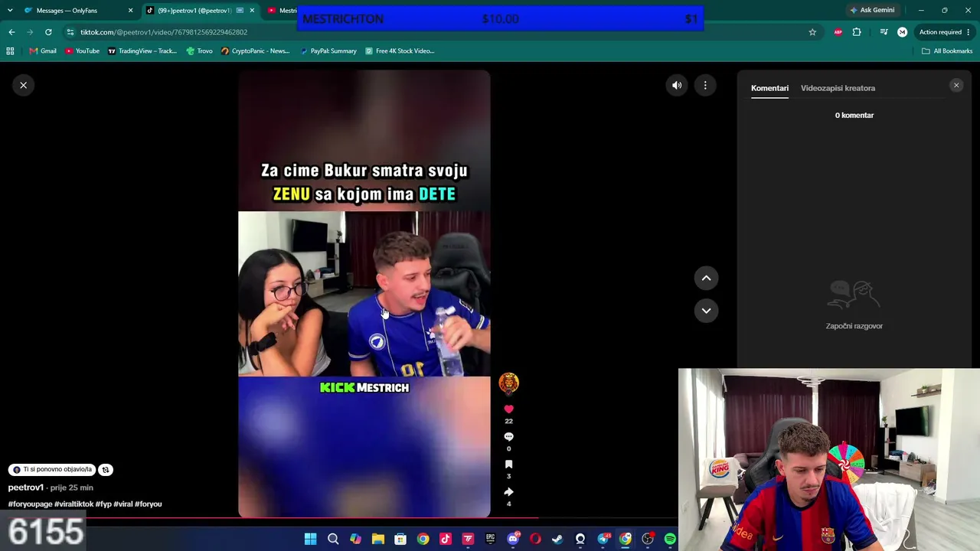Reload the TikTok page

click(x=48, y=32)
